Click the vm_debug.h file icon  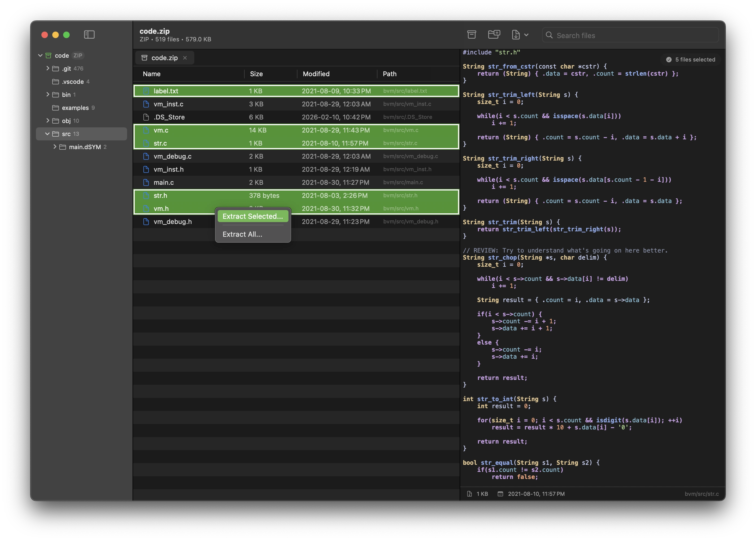[146, 222]
